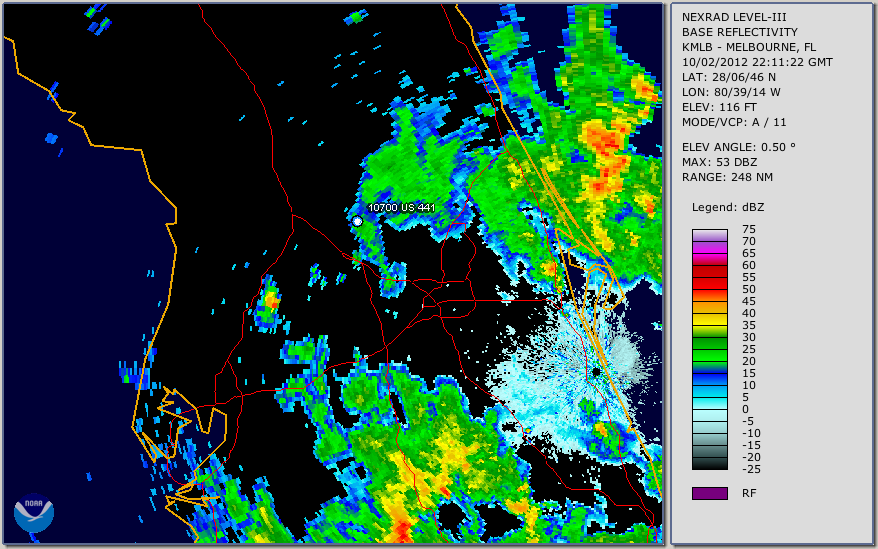Image resolution: width=878 pixels, height=549 pixels.
Task: Select the 'MODE/VCP: A / 11' line
Action: tap(734, 122)
